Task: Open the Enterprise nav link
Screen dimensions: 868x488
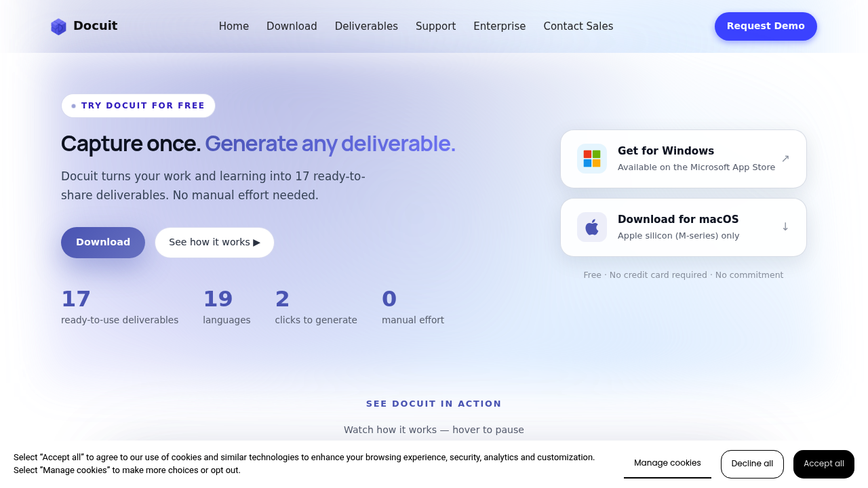Action: [500, 26]
